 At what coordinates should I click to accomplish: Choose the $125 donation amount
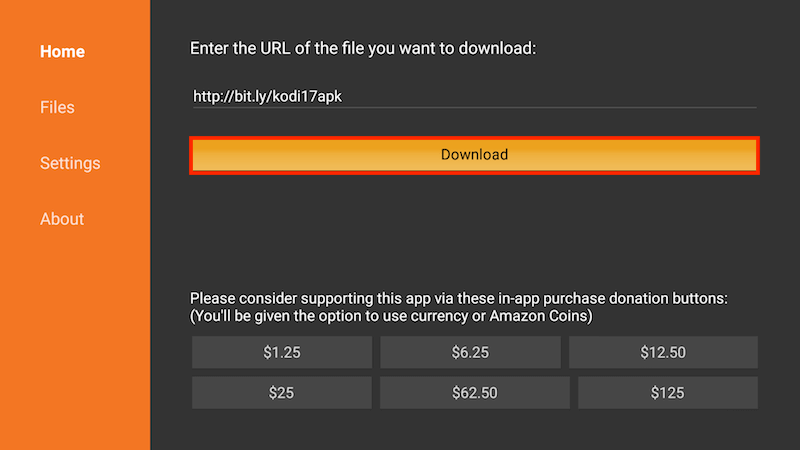pos(667,393)
